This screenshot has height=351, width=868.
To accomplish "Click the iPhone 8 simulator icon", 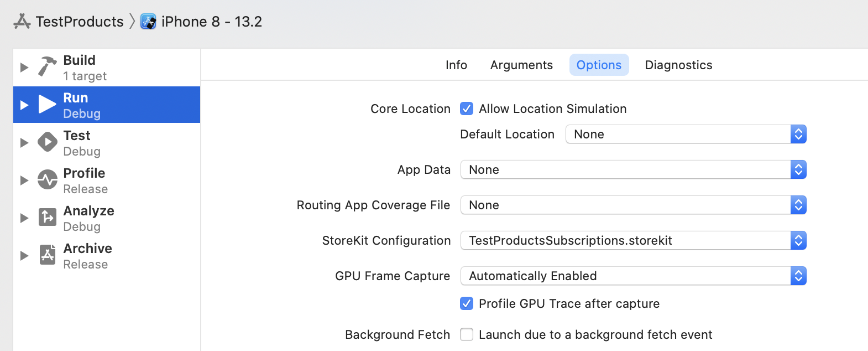I will point(148,22).
